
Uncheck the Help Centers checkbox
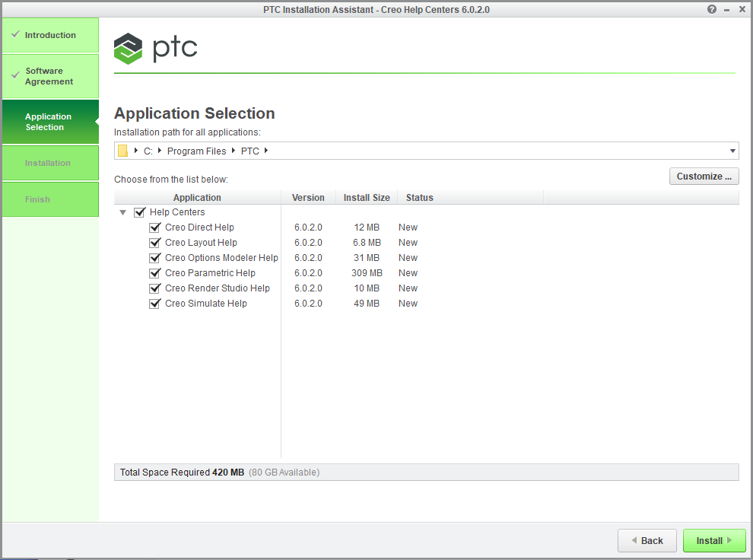[139, 212]
